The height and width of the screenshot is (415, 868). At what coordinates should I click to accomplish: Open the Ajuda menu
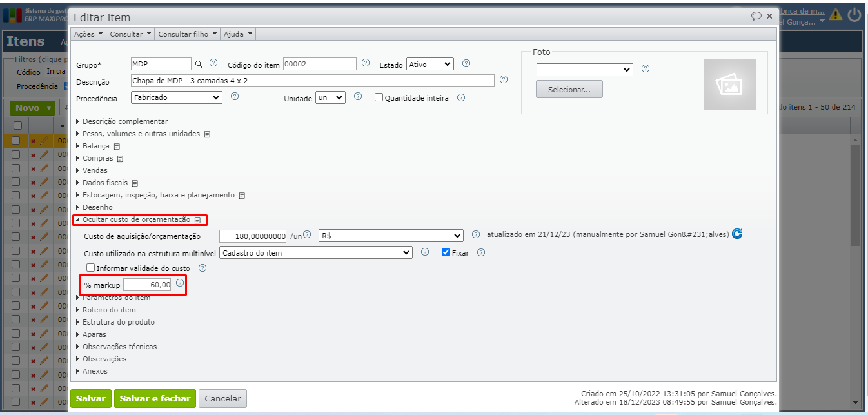tap(238, 34)
